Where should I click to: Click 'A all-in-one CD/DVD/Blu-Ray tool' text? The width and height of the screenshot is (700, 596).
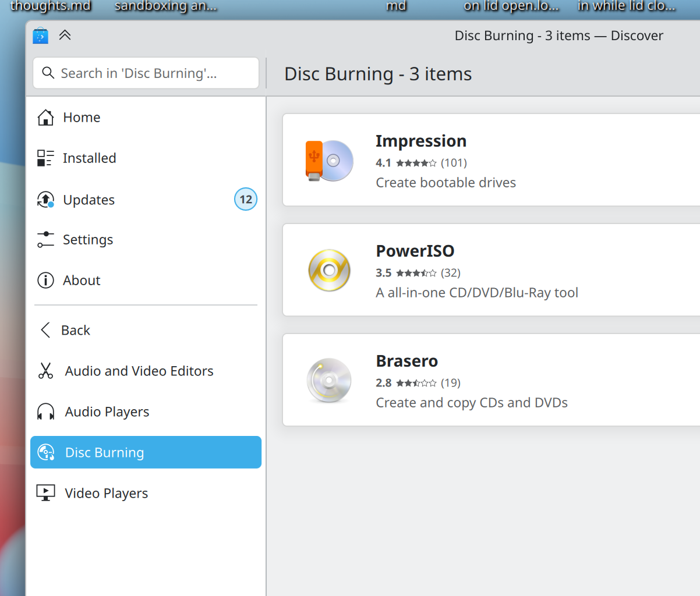coord(477,293)
